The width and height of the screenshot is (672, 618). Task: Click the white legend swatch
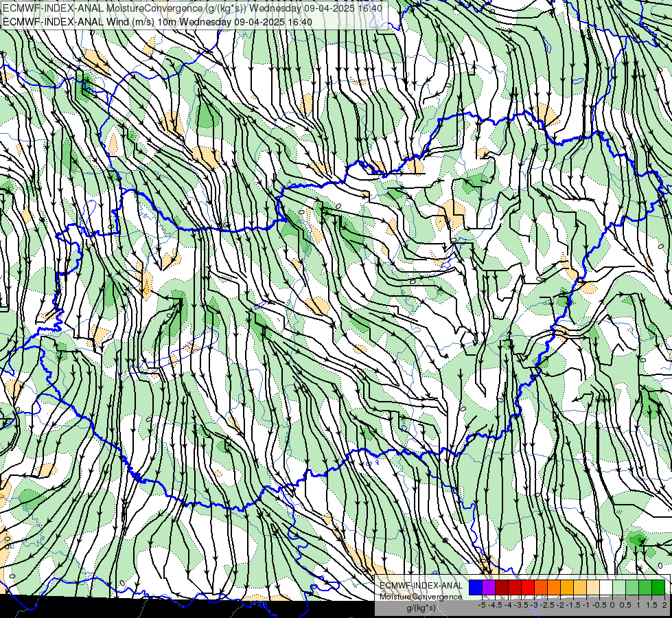coord(606,587)
